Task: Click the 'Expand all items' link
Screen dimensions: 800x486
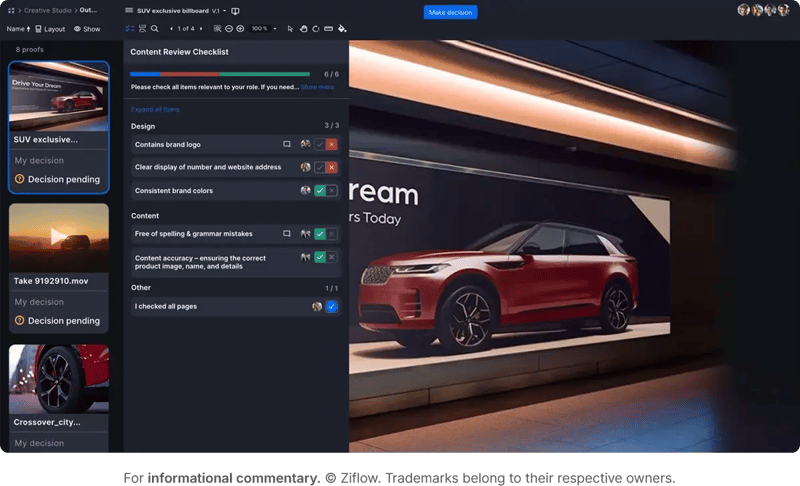Action: (155, 110)
